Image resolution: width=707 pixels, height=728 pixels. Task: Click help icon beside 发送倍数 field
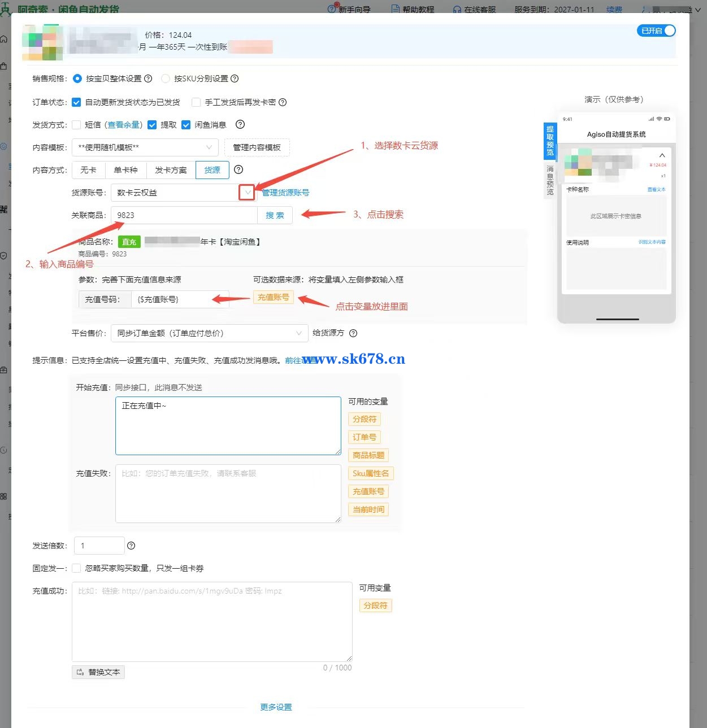point(131,546)
